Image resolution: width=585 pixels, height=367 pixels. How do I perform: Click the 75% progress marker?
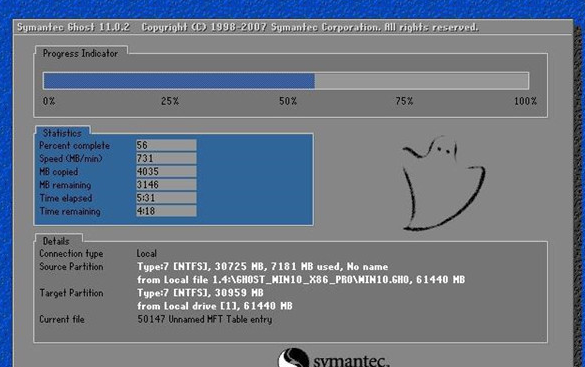coord(404,101)
